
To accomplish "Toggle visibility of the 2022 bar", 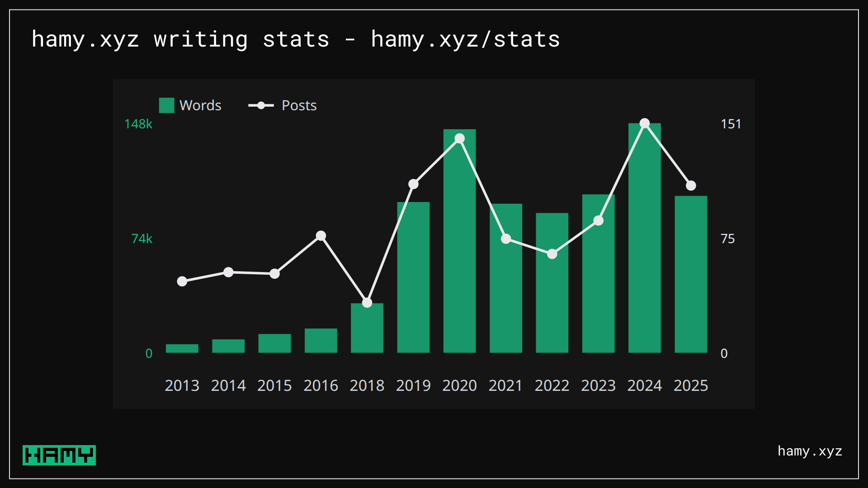I will (x=552, y=282).
